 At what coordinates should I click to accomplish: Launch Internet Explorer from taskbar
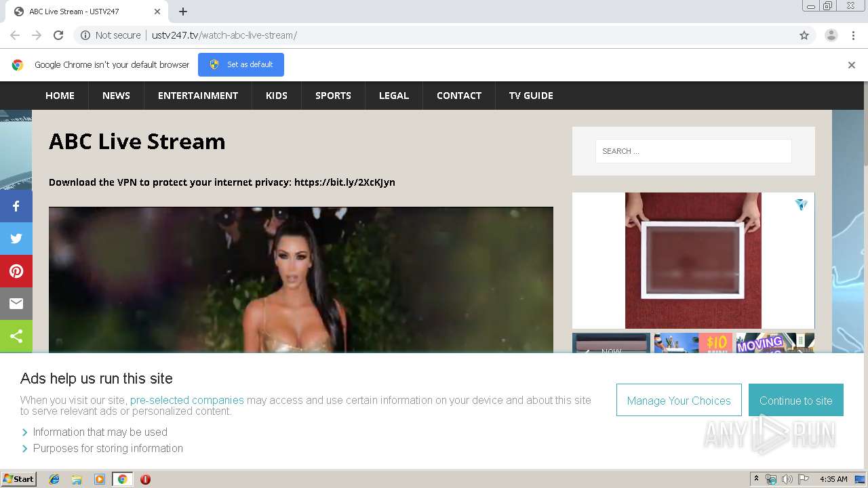coord(54,479)
